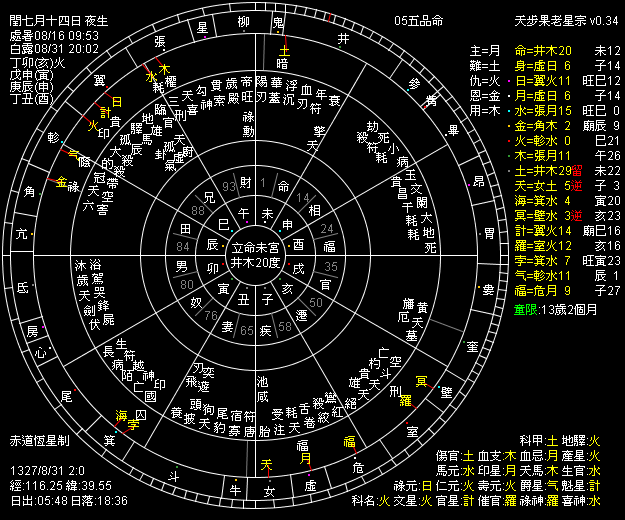
Task: Click the 天步果老星宗 v0.34 version label
Action: [x=568, y=21]
